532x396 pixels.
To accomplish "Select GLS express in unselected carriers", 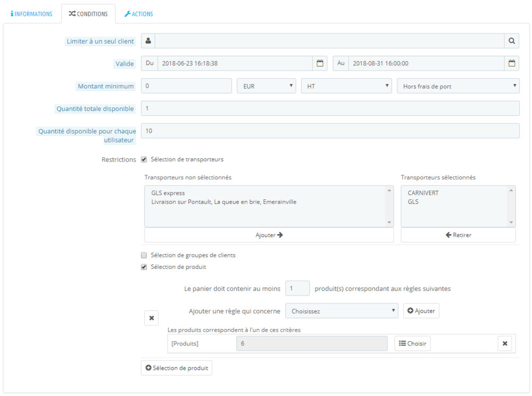I will click(168, 193).
